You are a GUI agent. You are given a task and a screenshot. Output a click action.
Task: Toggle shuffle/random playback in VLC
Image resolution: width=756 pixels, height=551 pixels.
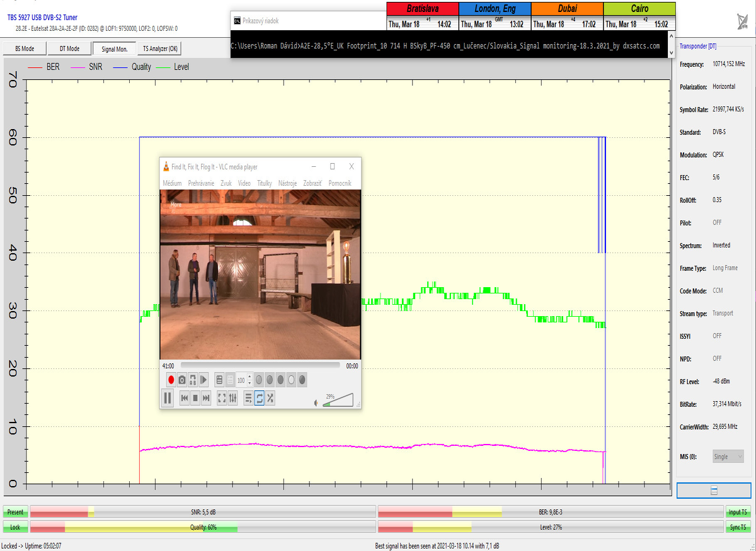point(270,398)
